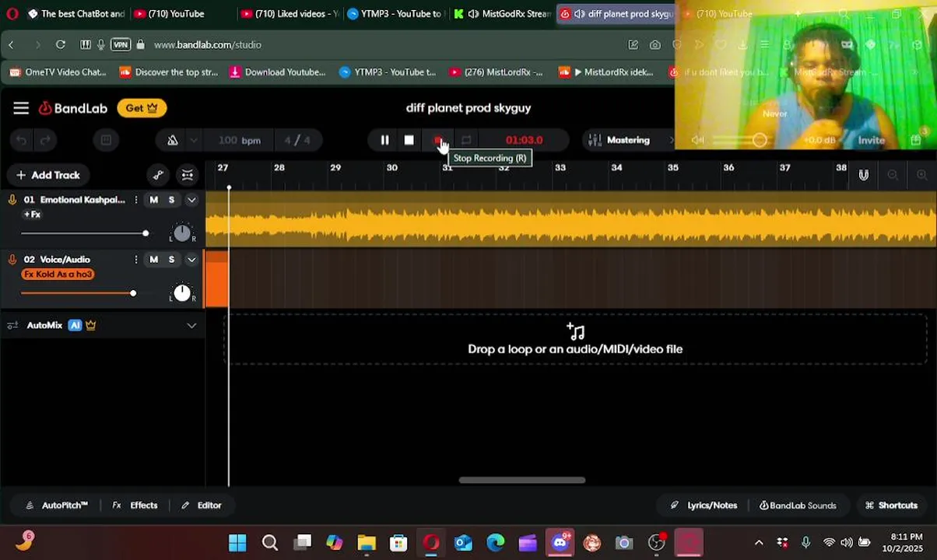Add a new track
Image resolution: width=937 pixels, height=560 pixels.
click(48, 175)
